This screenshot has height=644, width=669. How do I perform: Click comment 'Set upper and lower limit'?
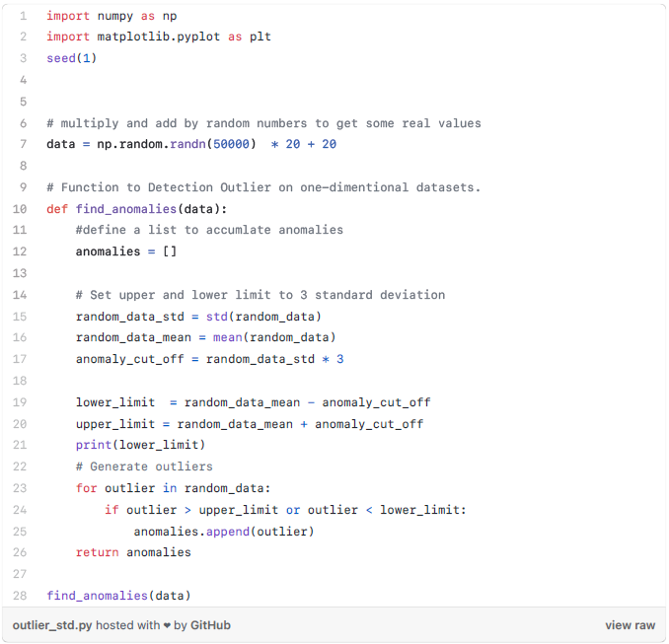[x=260, y=295]
